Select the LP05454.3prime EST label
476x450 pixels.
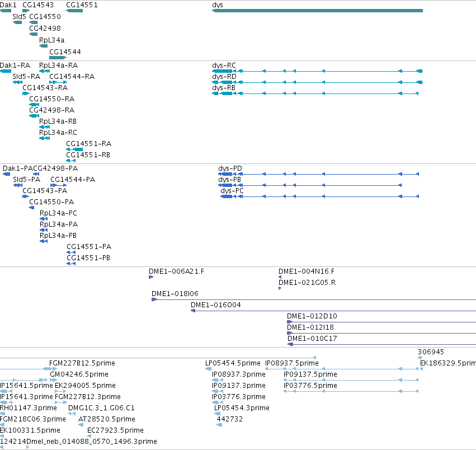[x=242, y=408]
